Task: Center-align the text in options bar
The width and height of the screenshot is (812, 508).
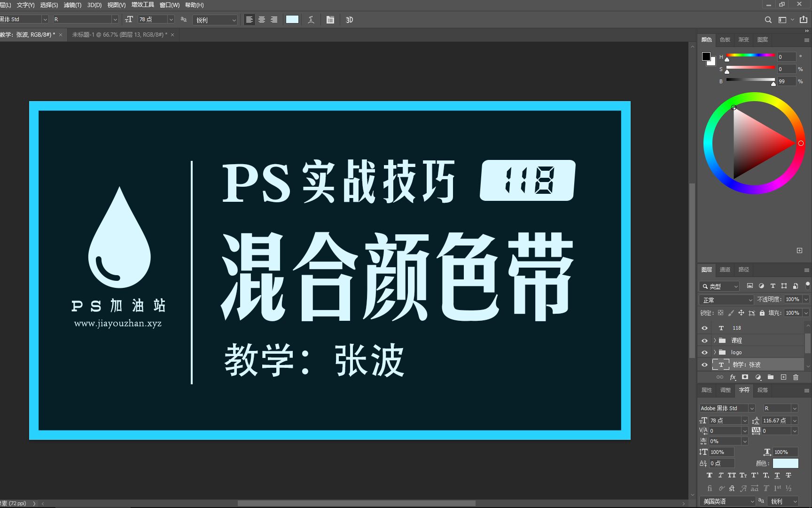Action: (262, 20)
